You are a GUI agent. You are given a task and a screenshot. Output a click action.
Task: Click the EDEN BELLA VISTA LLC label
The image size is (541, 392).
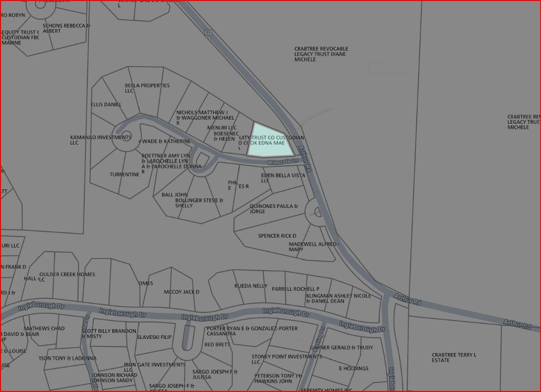[x=284, y=178]
